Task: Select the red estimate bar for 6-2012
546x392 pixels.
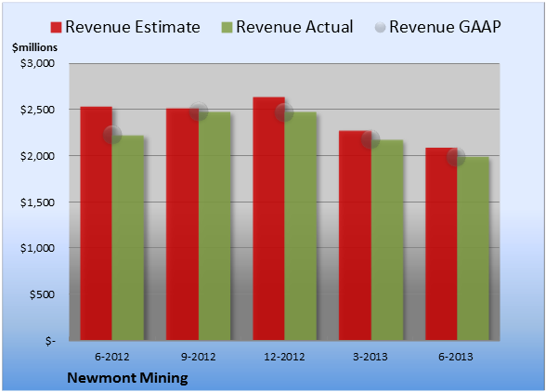Action: pyautogui.click(x=97, y=223)
